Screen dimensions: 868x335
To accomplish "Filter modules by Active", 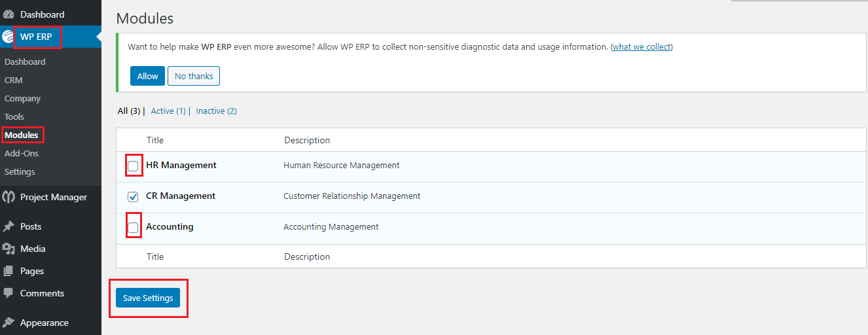I will (x=168, y=111).
